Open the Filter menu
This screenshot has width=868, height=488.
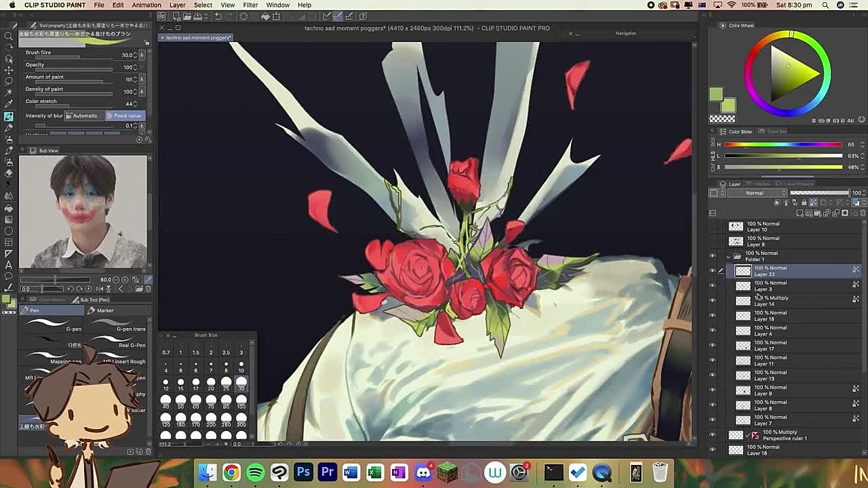[x=250, y=5]
